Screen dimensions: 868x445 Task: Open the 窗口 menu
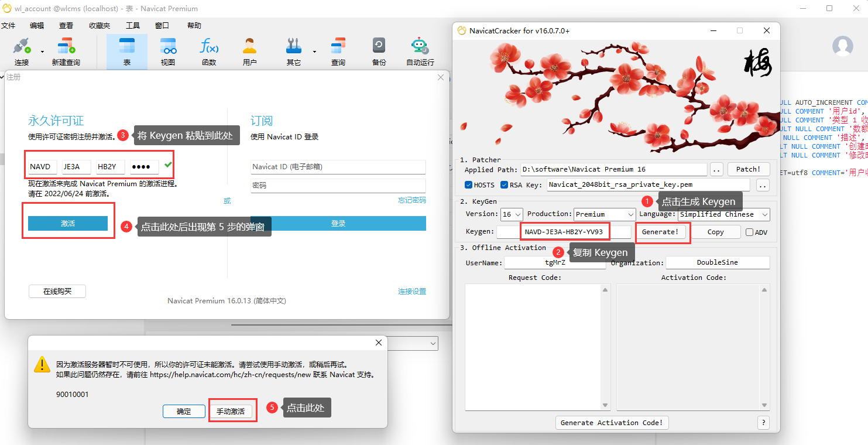[162, 26]
